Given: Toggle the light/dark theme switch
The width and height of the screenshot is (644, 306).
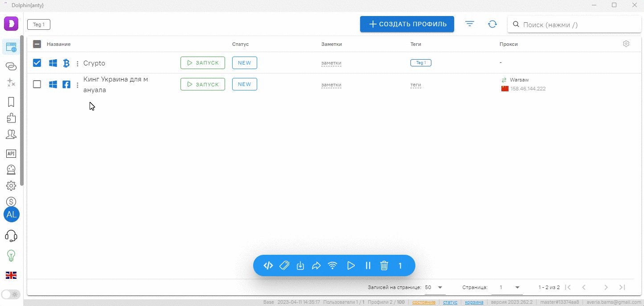Looking at the screenshot, I should (x=11, y=294).
